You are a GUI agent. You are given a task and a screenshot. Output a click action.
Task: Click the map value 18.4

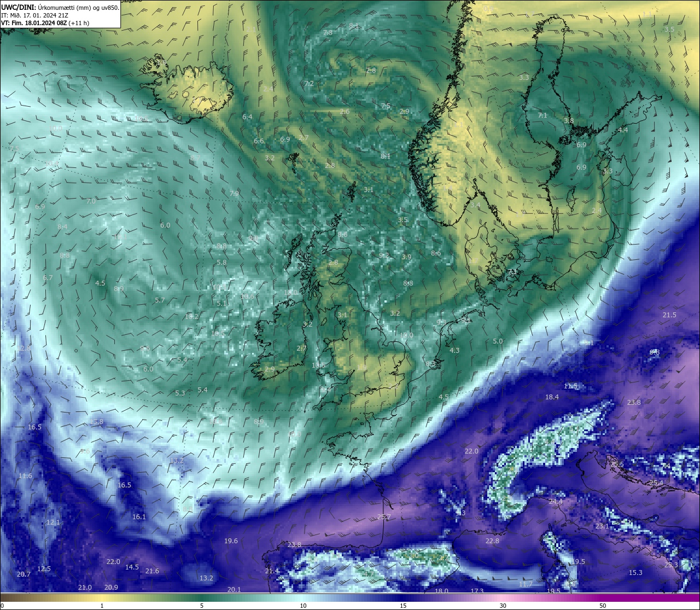pos(552,397)
